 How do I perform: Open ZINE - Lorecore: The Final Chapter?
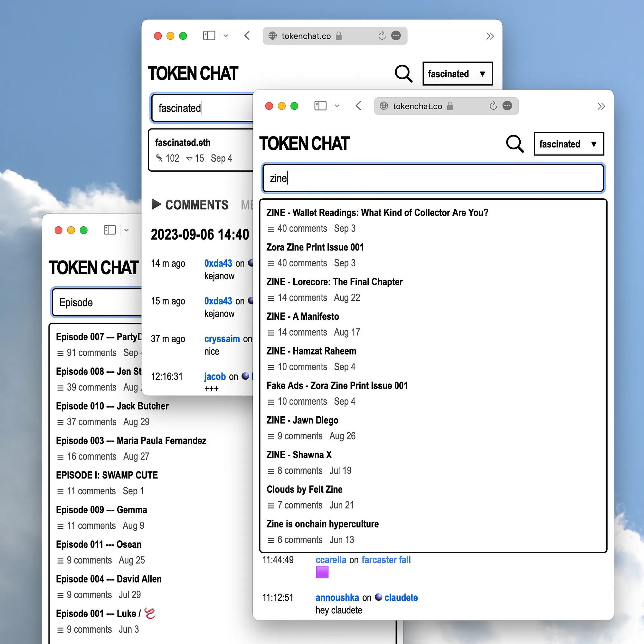point(334,282)
